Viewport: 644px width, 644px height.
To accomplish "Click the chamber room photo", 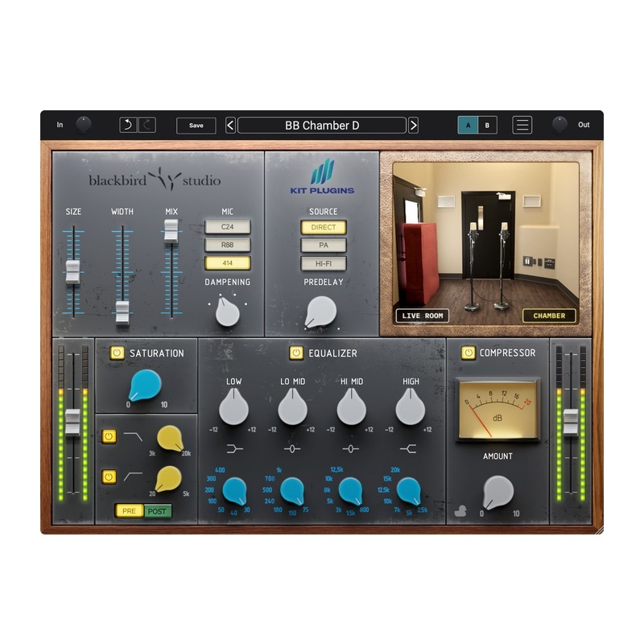I will [486, 244].
